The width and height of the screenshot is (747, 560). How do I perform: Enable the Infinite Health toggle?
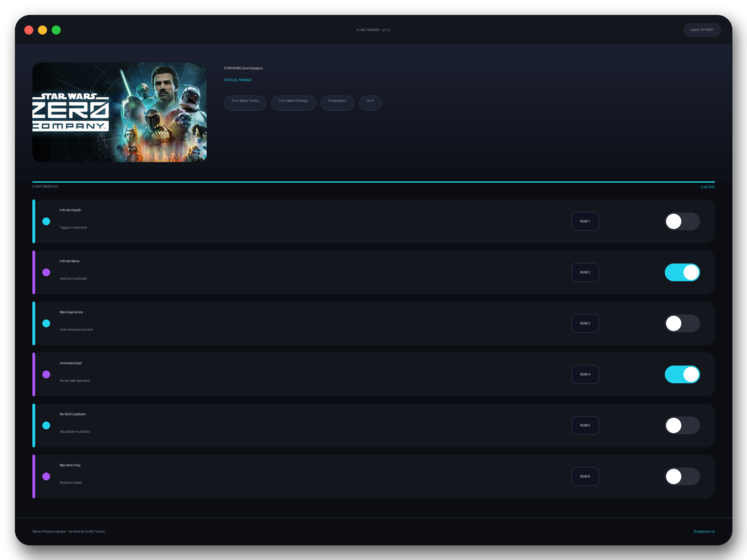point(682,222)
